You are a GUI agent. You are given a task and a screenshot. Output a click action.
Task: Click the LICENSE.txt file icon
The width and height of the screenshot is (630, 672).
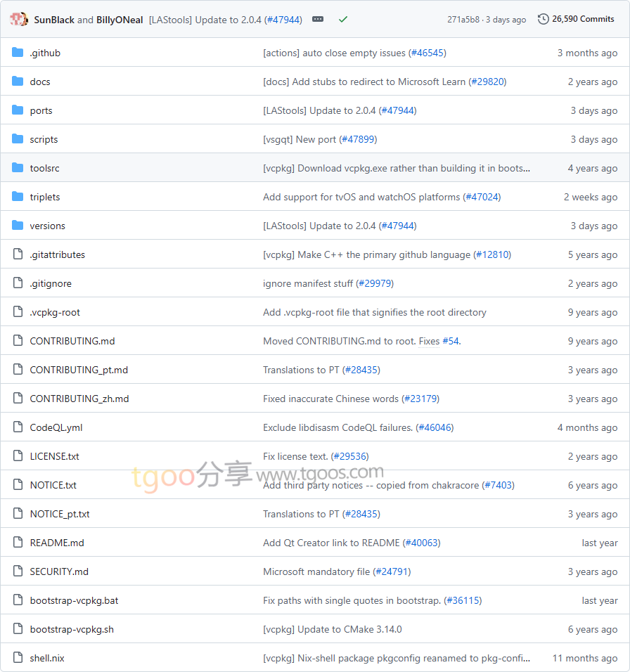[18, 456]
